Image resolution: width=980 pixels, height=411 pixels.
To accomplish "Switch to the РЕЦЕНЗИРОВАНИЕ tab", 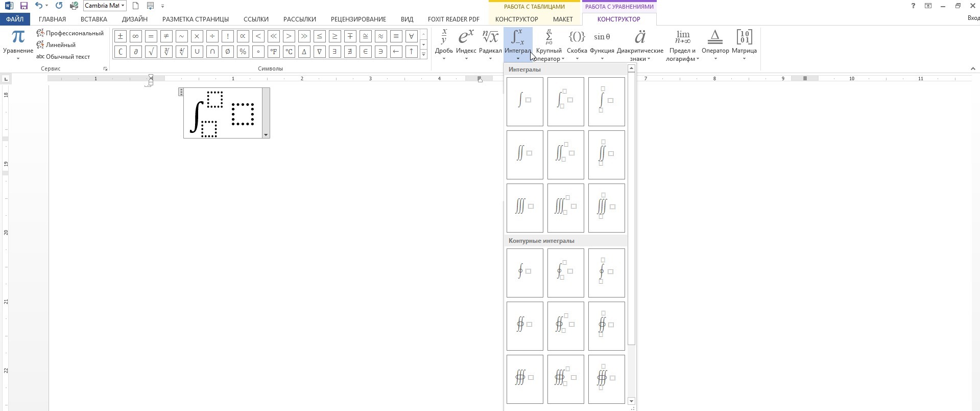I will pos(358,19).
